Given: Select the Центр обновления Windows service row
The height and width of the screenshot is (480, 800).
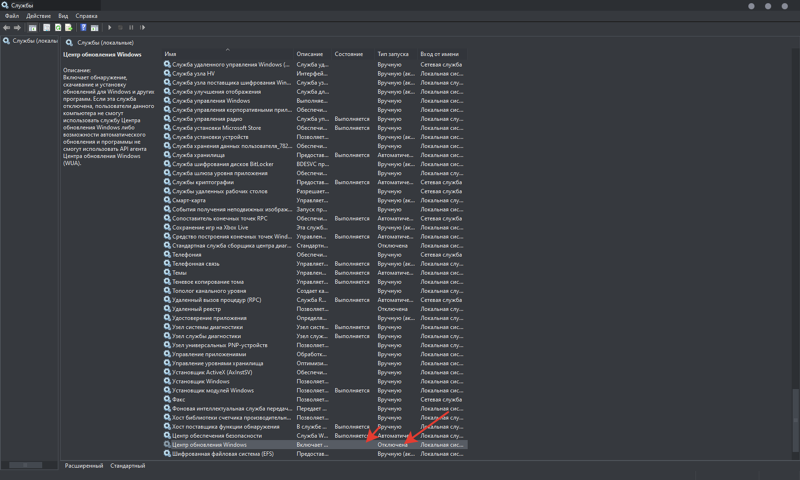Looking at the screenshot, I should 315,445.
